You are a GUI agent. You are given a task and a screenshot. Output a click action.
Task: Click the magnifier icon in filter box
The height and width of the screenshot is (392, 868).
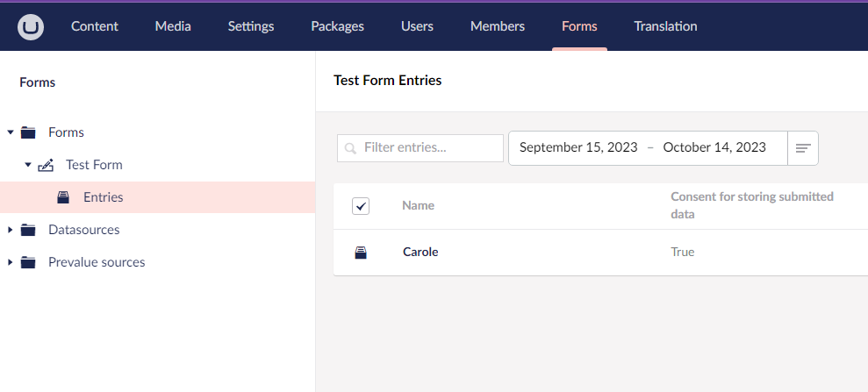point(350,148)
